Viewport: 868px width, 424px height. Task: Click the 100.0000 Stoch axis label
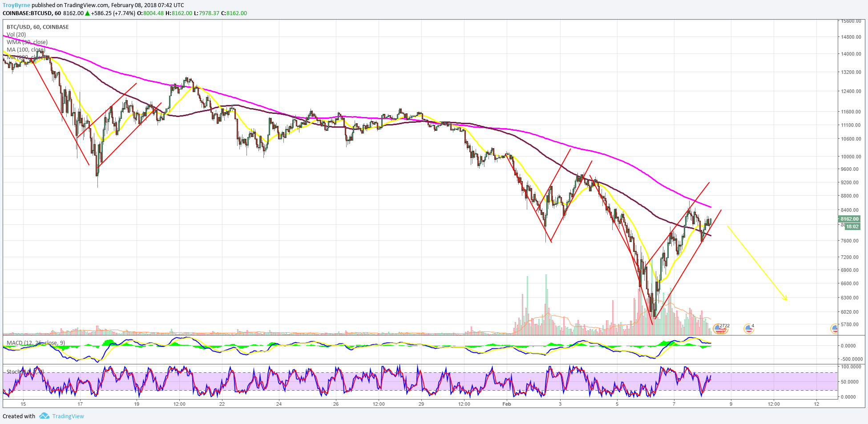point(852,367)
